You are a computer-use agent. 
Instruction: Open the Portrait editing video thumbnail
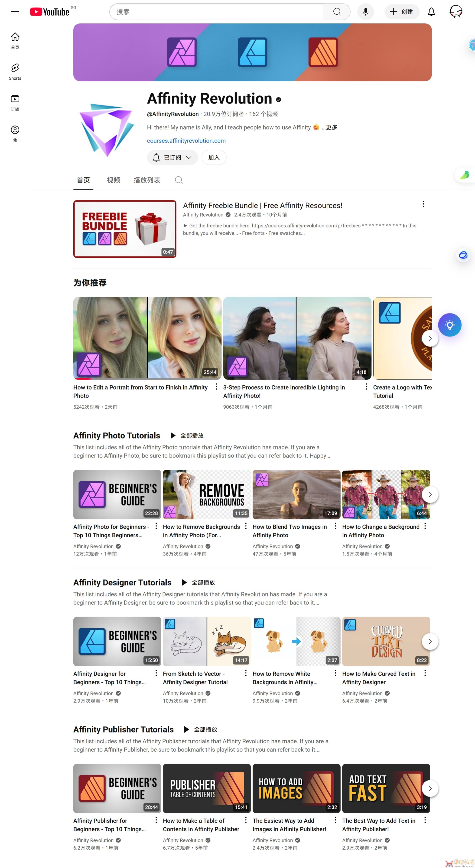point(147,338)
